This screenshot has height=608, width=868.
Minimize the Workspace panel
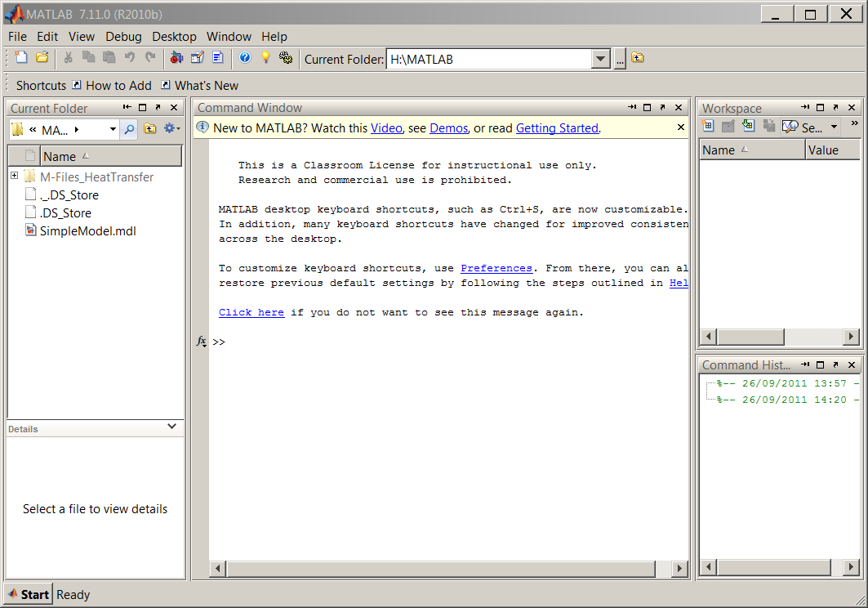[805, 108]
